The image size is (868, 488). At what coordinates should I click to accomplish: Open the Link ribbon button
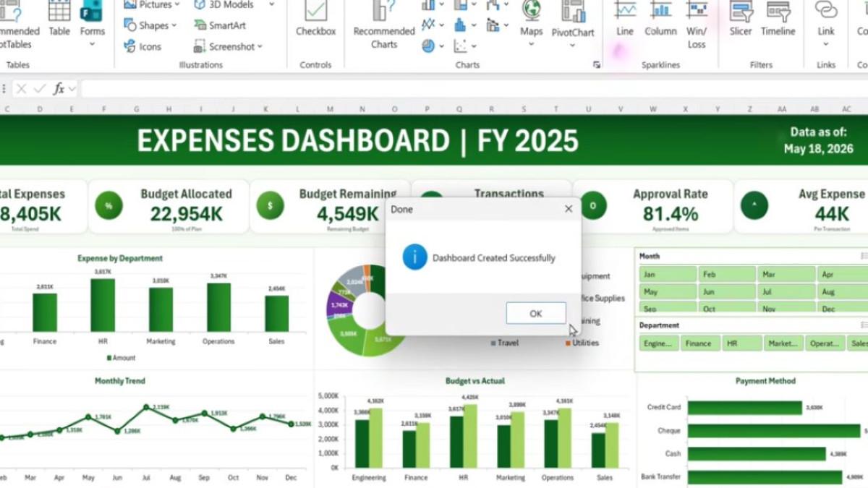coord(826,23)
